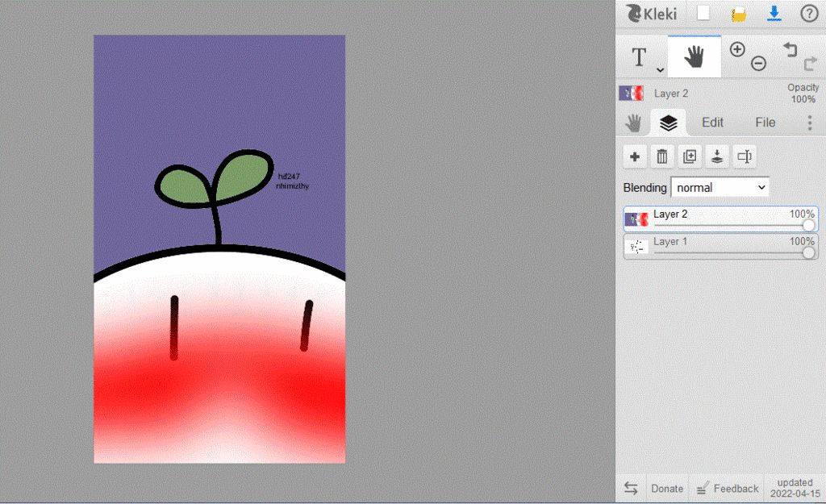Open the hand tool settings tab
The image size is (826, 504).
click(x=633, y=123)
